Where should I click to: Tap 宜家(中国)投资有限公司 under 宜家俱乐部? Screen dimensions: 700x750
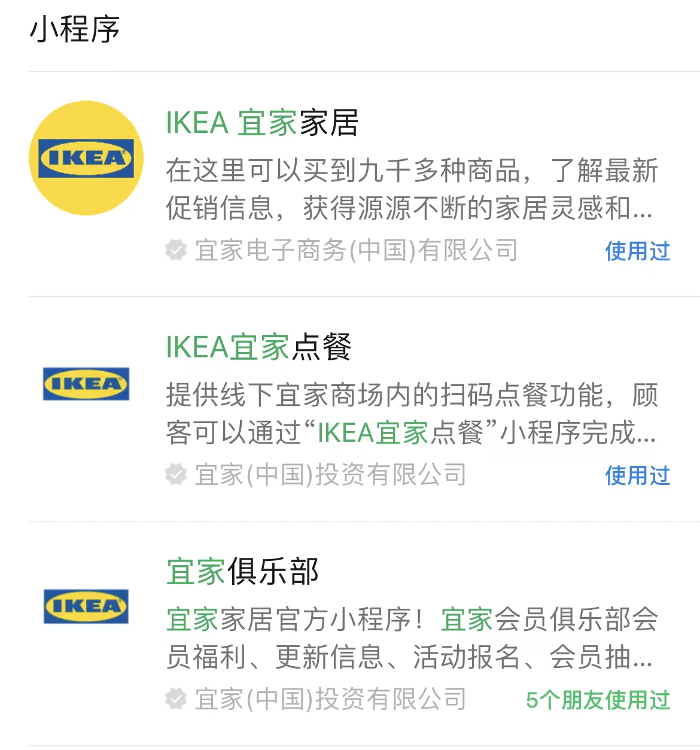pos(331,699)
